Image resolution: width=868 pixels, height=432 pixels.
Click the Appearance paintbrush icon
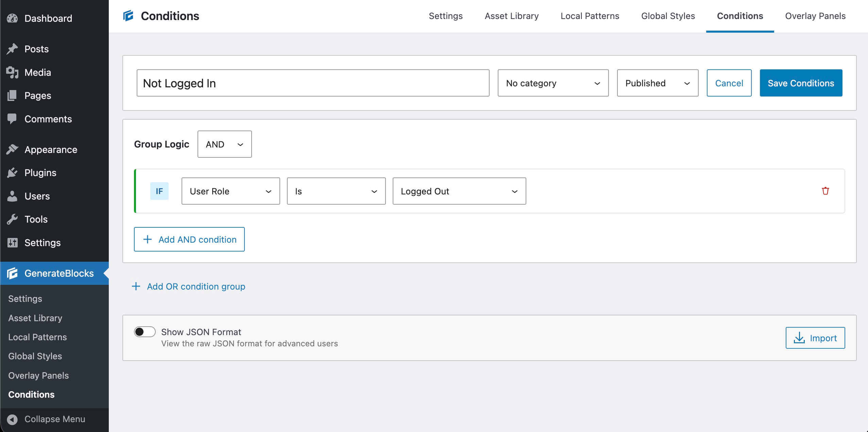[x=12, y=150]
